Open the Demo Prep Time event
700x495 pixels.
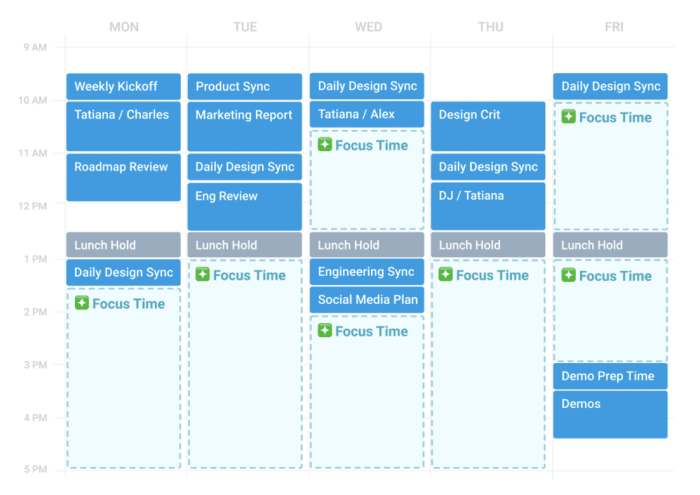pyautogui.click(x=610, y=376)
